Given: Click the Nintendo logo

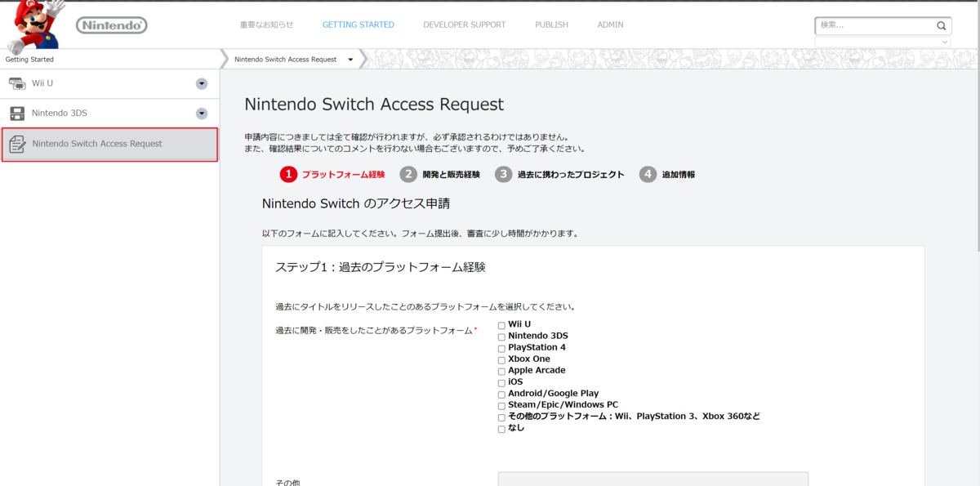Looking at the screenshot, I should (x=112, y=25).
